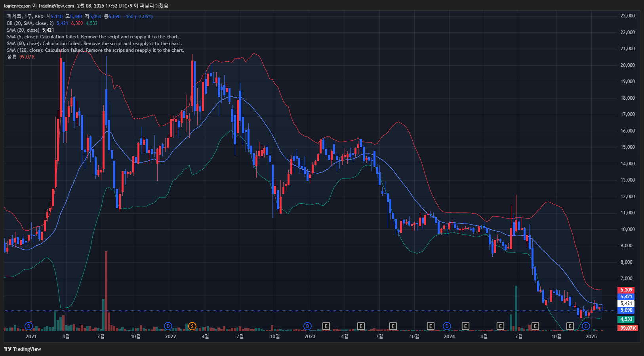Select the SMA (60, close) calculation failed line
Screen dimensions: 644x356
click(x=94, y=44)
